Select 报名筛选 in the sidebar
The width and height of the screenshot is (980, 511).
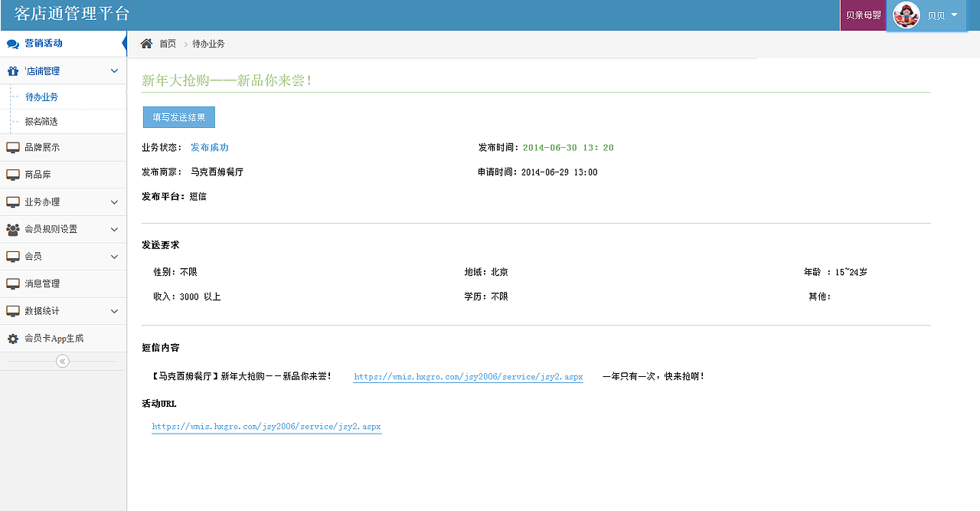41,122
